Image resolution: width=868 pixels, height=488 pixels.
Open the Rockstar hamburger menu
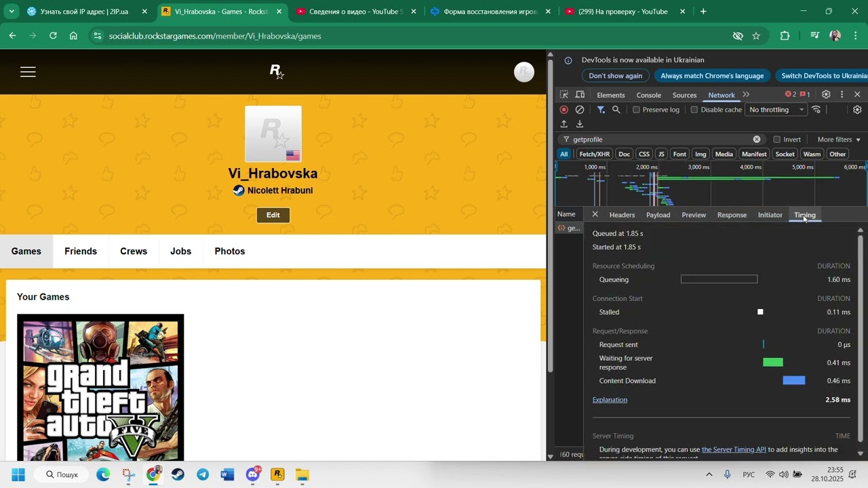point(28,72)
